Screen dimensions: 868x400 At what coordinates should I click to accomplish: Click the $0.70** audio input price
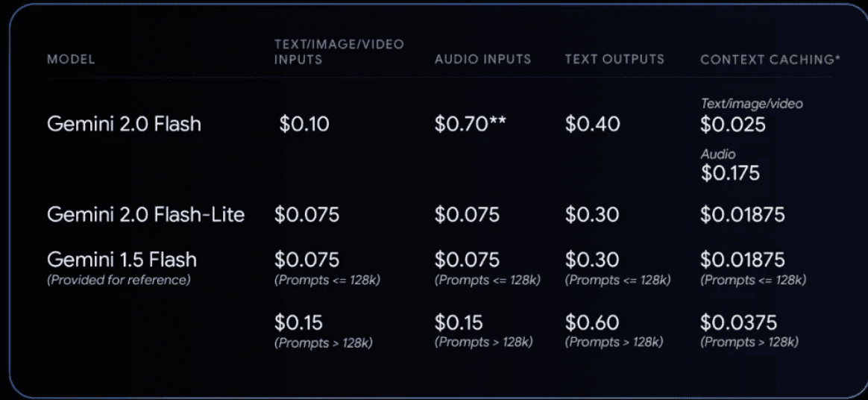[x=471, y=124]
